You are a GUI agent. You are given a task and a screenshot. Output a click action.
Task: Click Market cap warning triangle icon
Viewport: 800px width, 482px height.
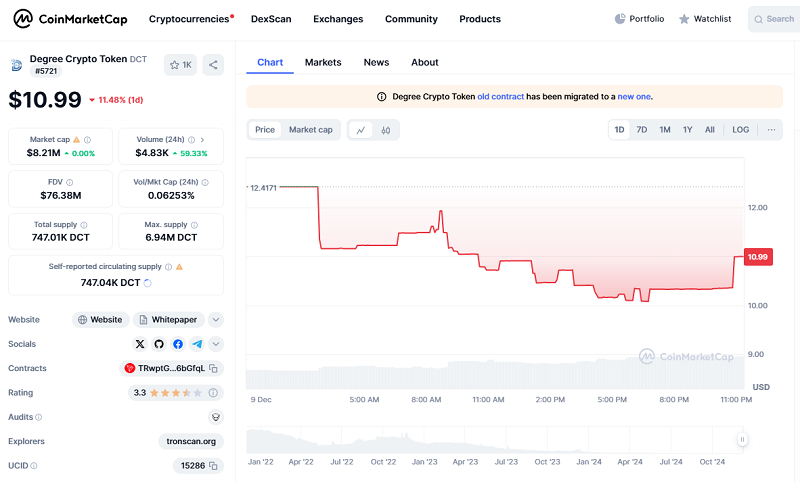point(77,139)
